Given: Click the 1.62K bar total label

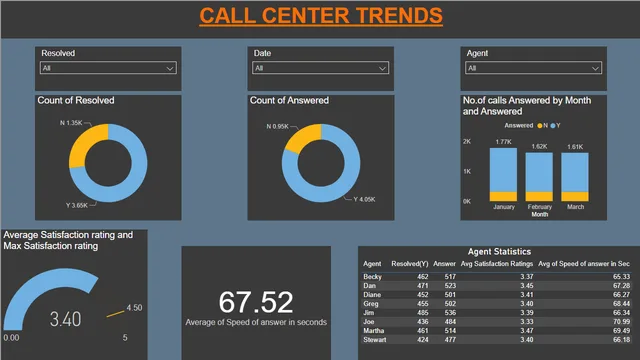Looking at the screenshot, I should click(x=539, y=147).
